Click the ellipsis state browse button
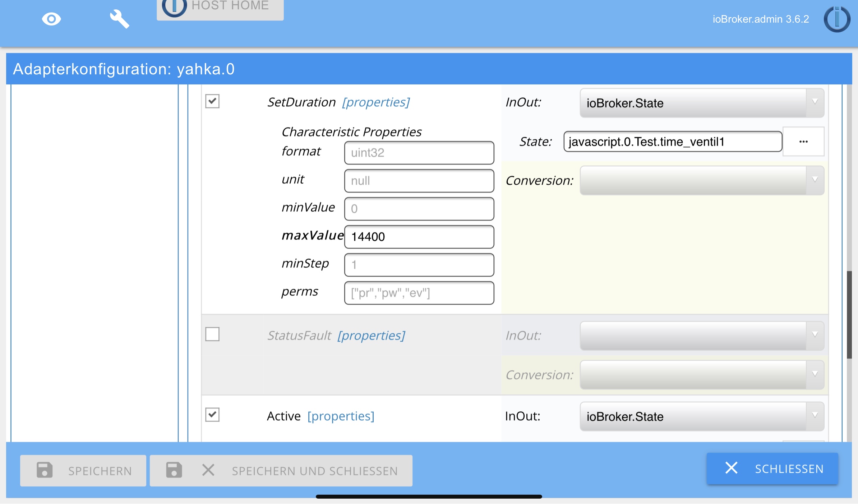This screenshot has height=504, width=858. (803, 142)
